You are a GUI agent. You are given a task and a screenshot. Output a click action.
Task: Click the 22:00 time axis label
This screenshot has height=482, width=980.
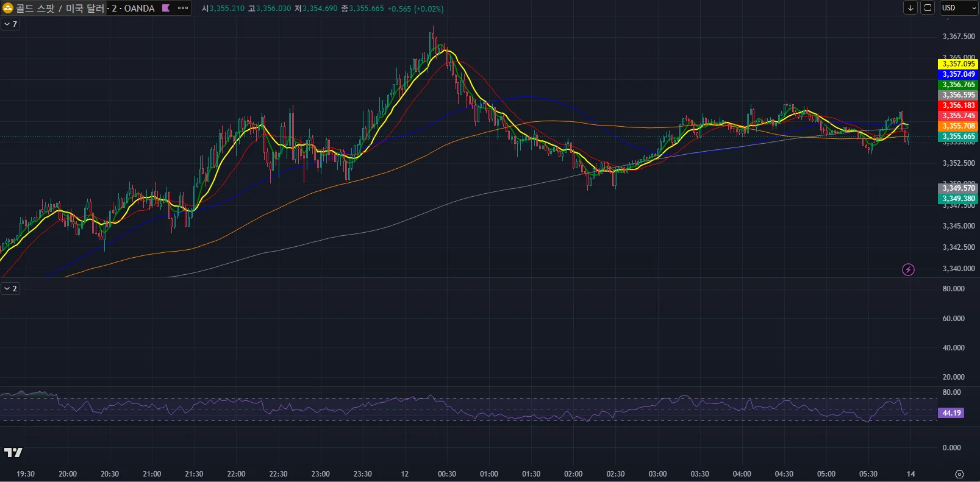[x=236, y=474]
